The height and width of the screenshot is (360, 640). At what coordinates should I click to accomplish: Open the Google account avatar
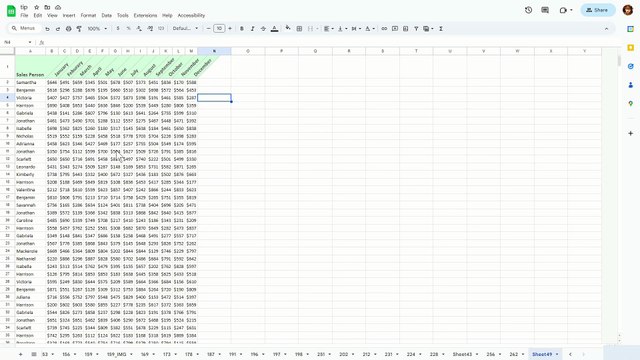coord(628,10)
